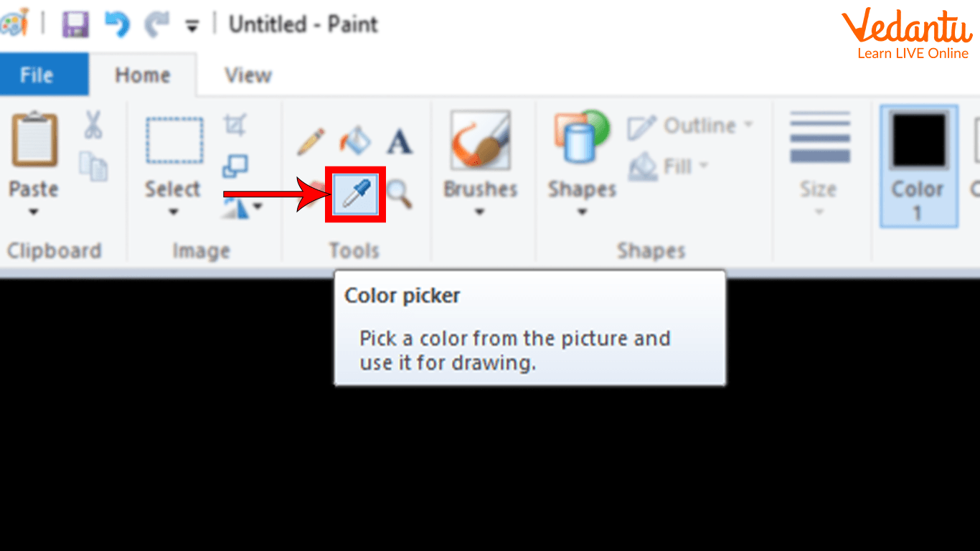
Task: Select the Magnifier tool
Action: 399,194
